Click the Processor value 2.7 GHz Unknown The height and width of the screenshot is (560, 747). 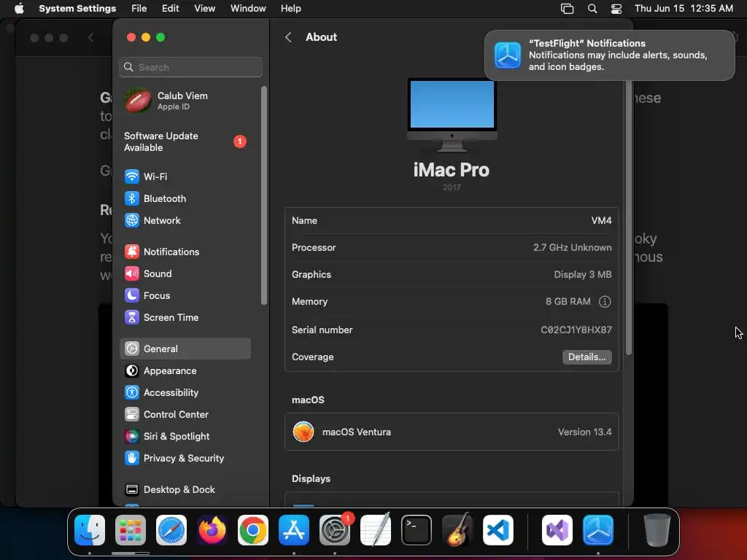[x=572, y=248]
